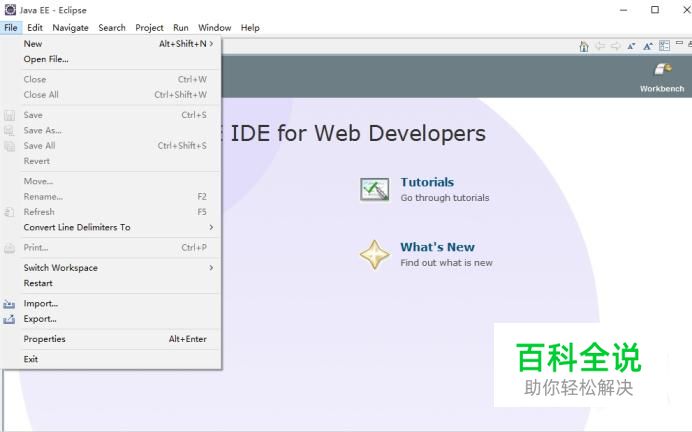Viewport: 692px width, 432px height.
Task: Expand the New submenu arrow
Action: [x=211, y=44]
